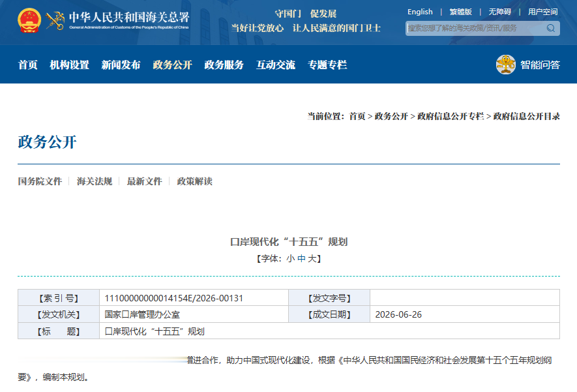Click the 【标 题】 label cell
The width and height of the screenshot is (577, 392).
pyautogui.click(x=59, y=331)
